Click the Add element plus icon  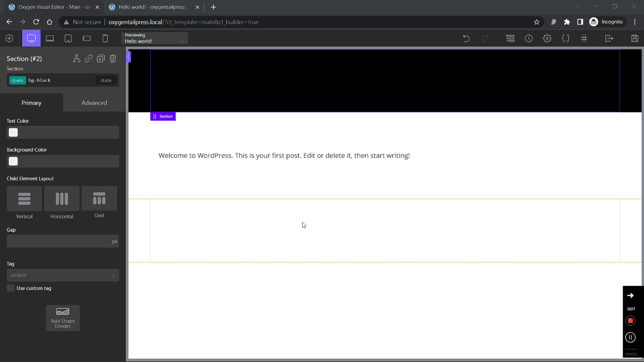click(9, 39)
